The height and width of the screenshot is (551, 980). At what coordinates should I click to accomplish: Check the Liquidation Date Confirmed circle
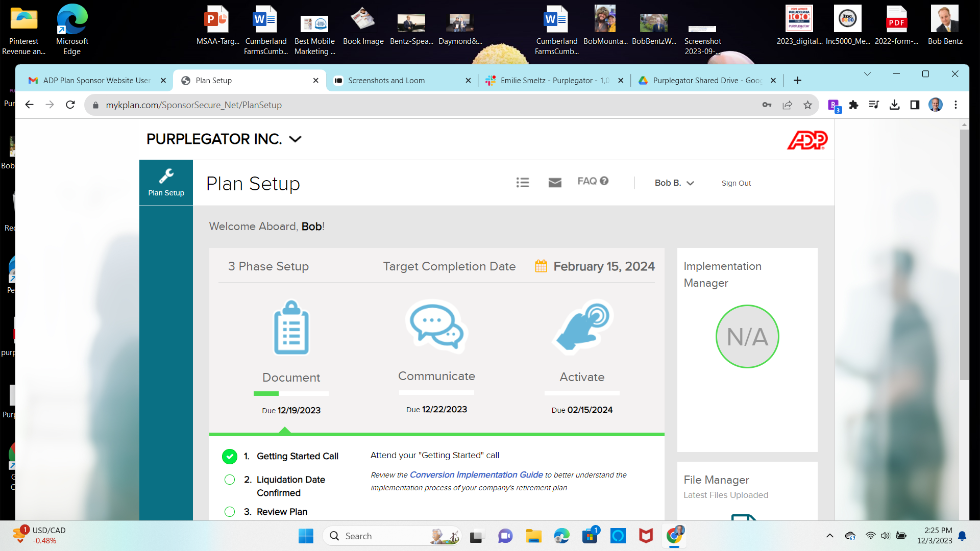click(x=230, y=480)
